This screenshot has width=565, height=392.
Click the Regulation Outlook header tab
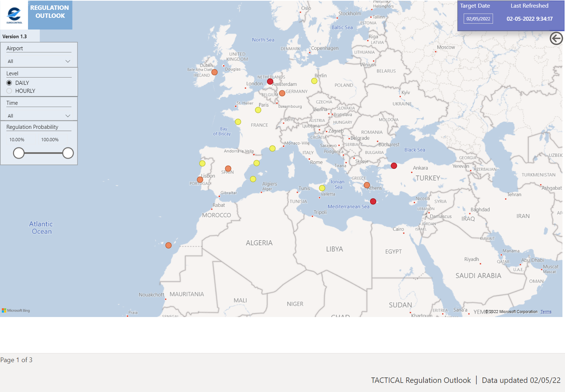[x=50, y=15]
